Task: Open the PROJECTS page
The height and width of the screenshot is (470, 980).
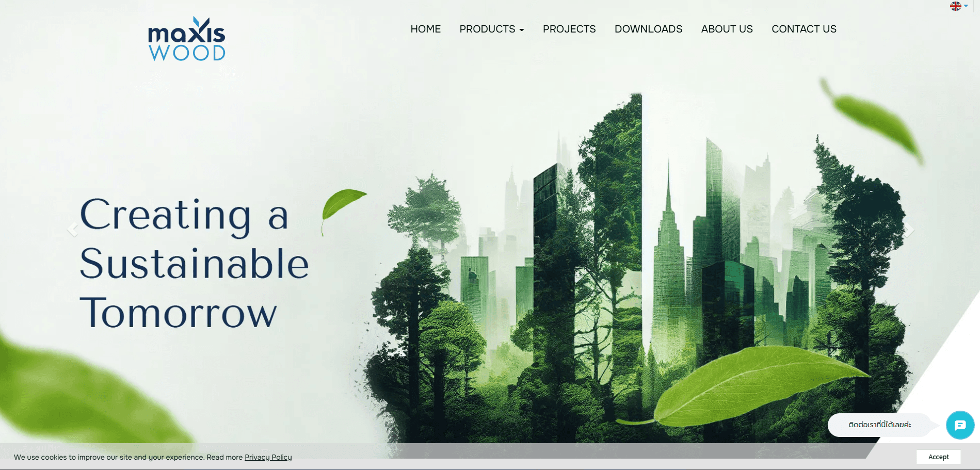Action: pos(569,29)
